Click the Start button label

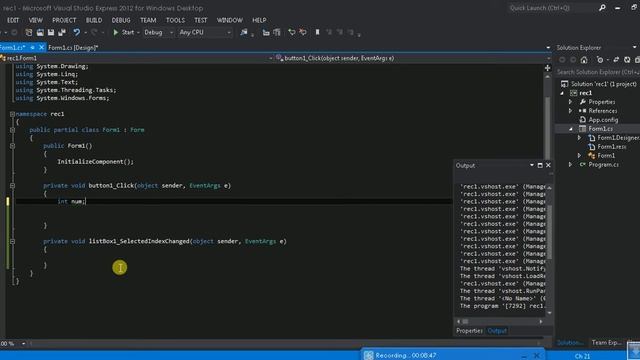pyautogui.click(x=128, y=32)
